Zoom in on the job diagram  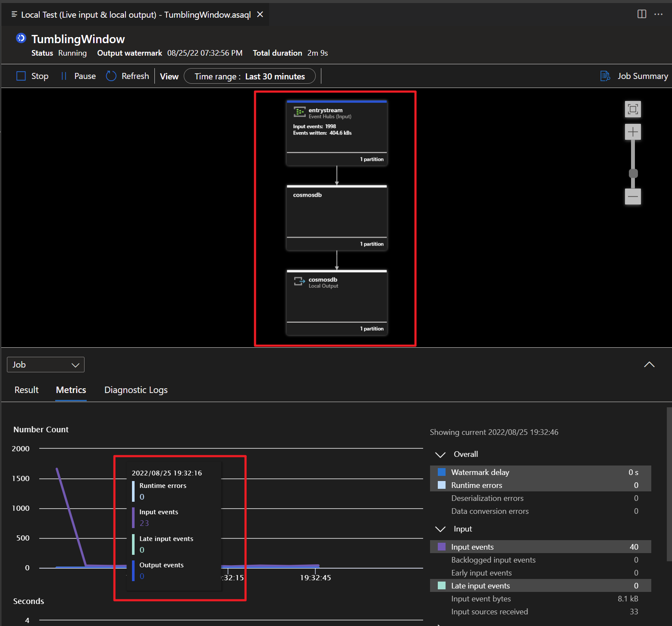[633, 132]
